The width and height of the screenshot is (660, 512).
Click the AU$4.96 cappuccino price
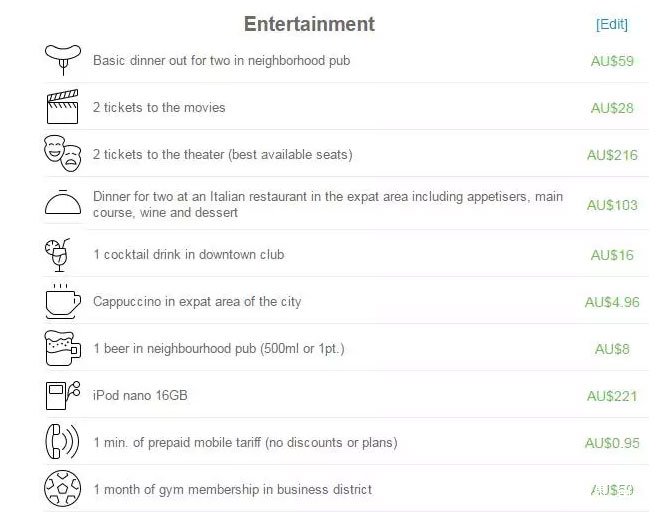coord(612,302)
